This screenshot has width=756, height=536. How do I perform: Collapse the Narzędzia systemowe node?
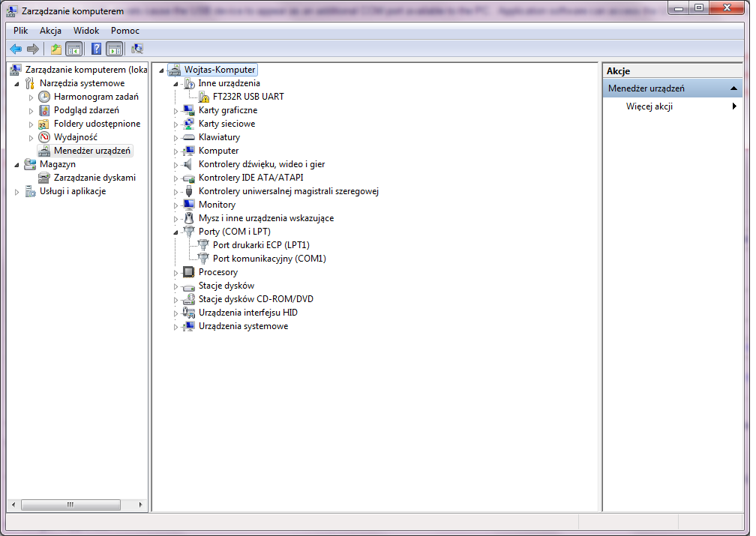click(16, 84)
